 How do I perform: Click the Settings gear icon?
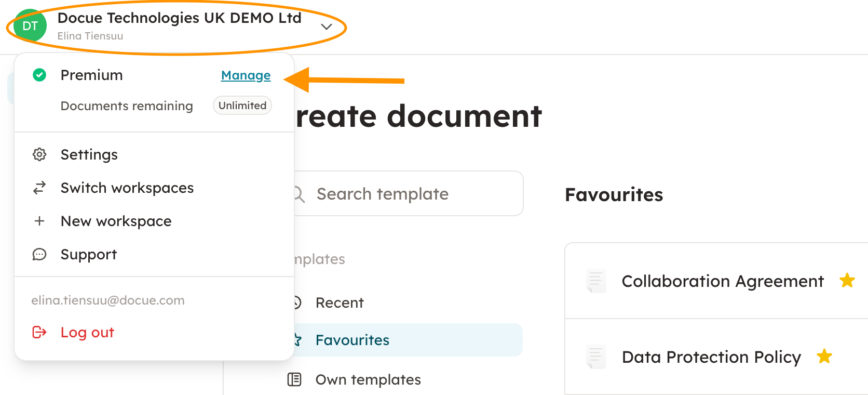[39, 154]
